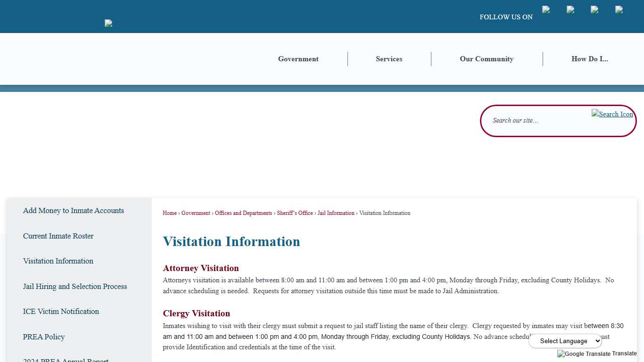The width and height of the screenshot is (644, 362).
Task: Click the Jail Information breadcrumb link
Action: 336,213
